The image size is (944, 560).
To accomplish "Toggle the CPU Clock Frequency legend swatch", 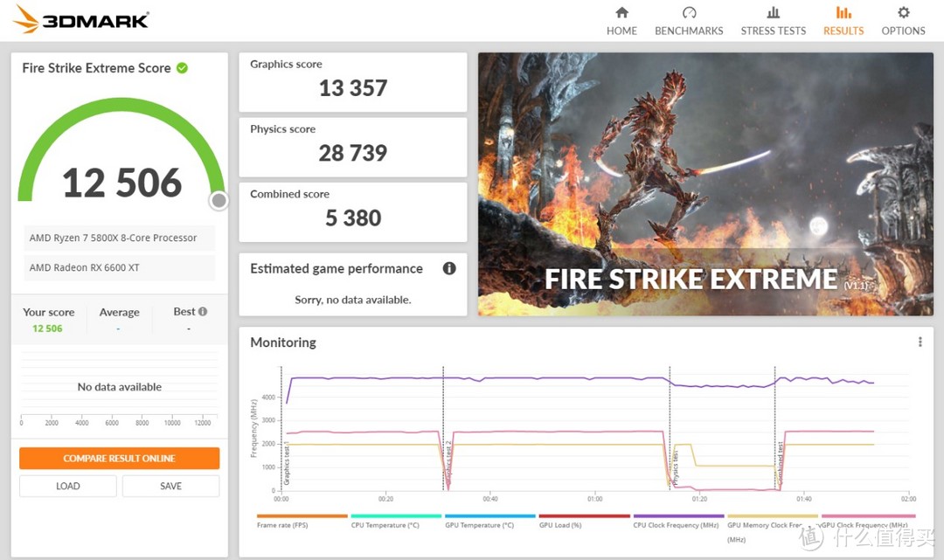I will pos(678,516).
